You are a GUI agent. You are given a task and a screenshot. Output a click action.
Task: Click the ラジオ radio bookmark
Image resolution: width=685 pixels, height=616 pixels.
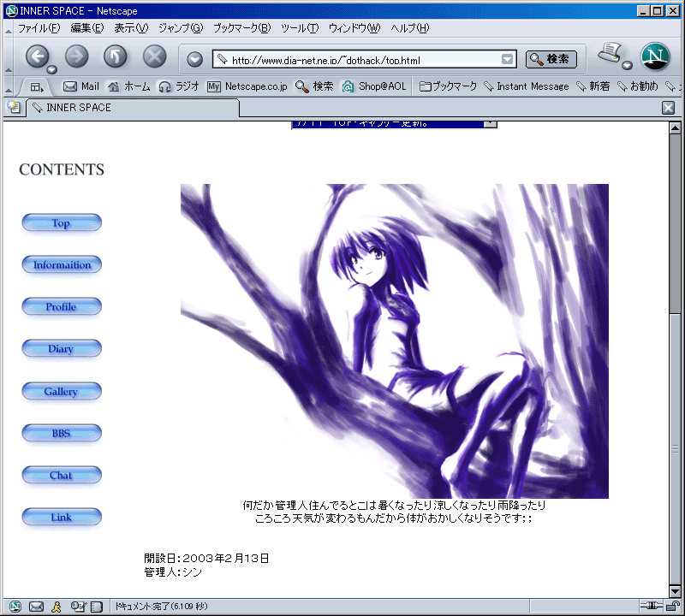[179, 86]
